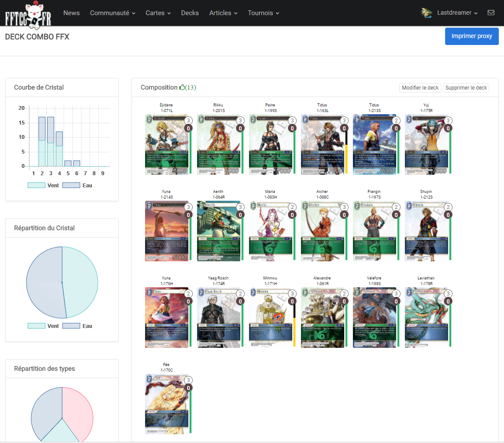Image resolution: width=504 pixels, height=443 pixels.
Task: Click the Répartition des types heading
Action: (x=44, y=369)
